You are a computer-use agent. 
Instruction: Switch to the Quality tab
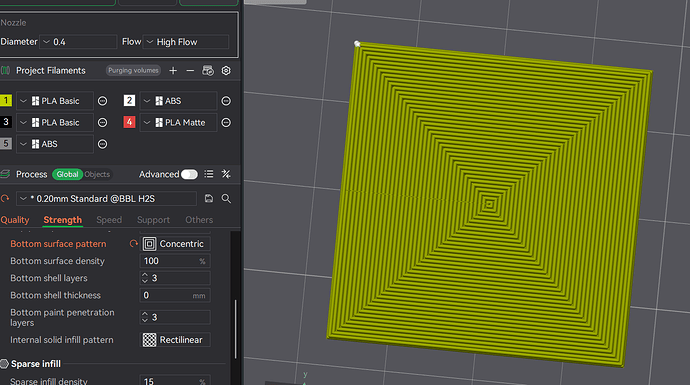point(15,220)
